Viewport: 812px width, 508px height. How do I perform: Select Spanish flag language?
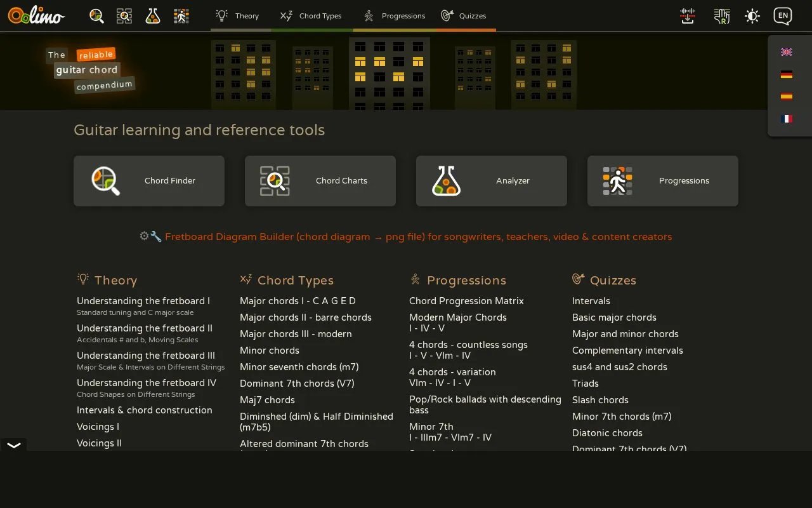[x=787, y=97]
